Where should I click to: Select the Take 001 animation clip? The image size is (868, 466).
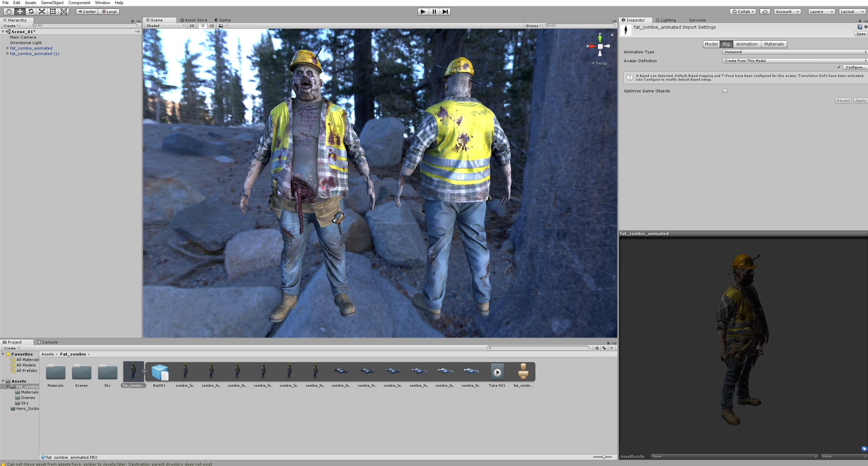[497, 372]
